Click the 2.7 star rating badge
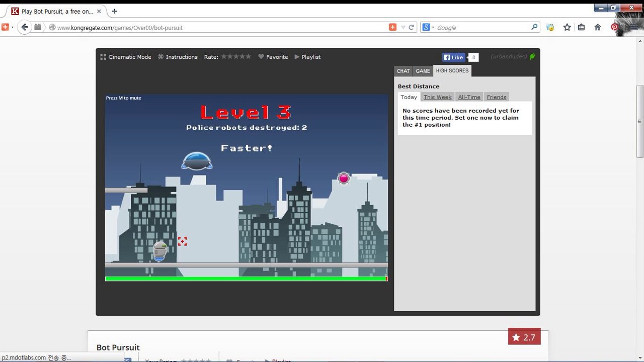This screenshot has height=362, width=644. [524, 337]
